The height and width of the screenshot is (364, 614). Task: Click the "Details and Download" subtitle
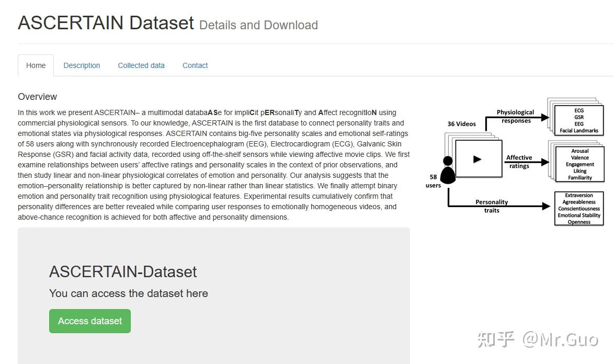click(x=258, y=25)
